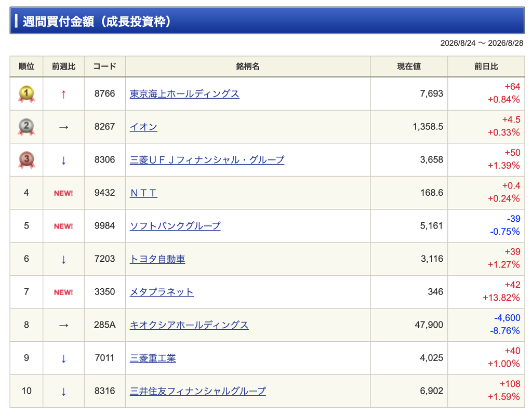Open 三井住友フィナンシャルグループ link
Image resolution: width=532 pixels, height=416 pixels.
point(198,391)
